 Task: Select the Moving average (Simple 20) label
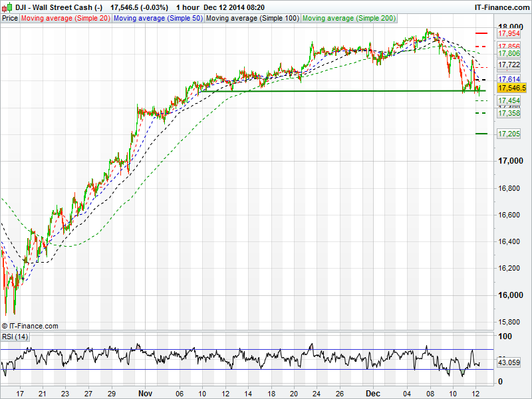click(66, 19)
